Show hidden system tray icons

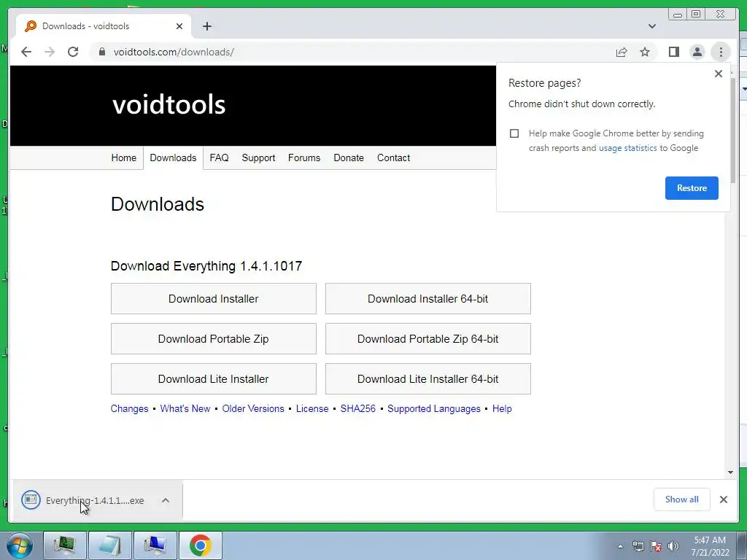click(x=620, y=546)
